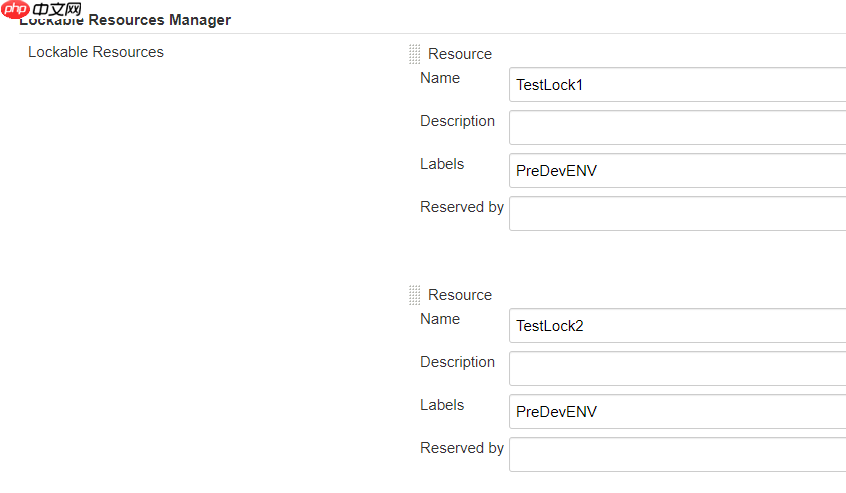Click the empty Description field of TestLock1
Image resolution: width=846 pixels, height=493 pixels.
pyautogui.click(x=677, y=128)
